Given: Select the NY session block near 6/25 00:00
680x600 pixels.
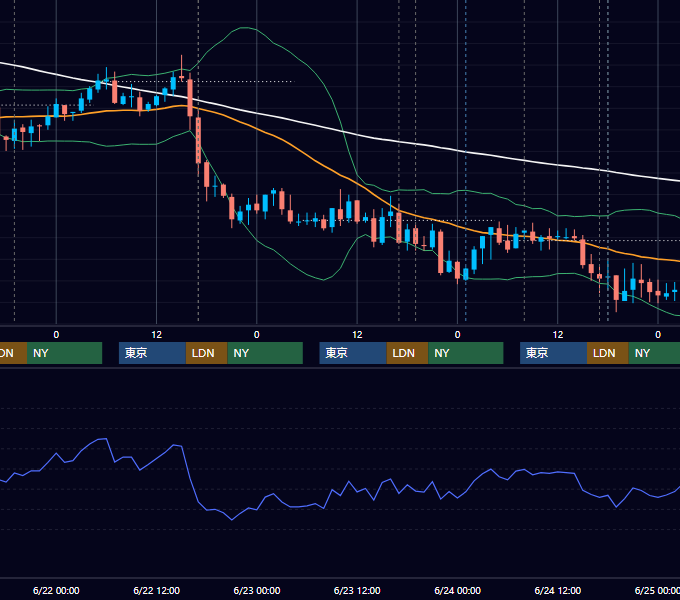Looking at the screenshot, I should [x=654, y=353].
